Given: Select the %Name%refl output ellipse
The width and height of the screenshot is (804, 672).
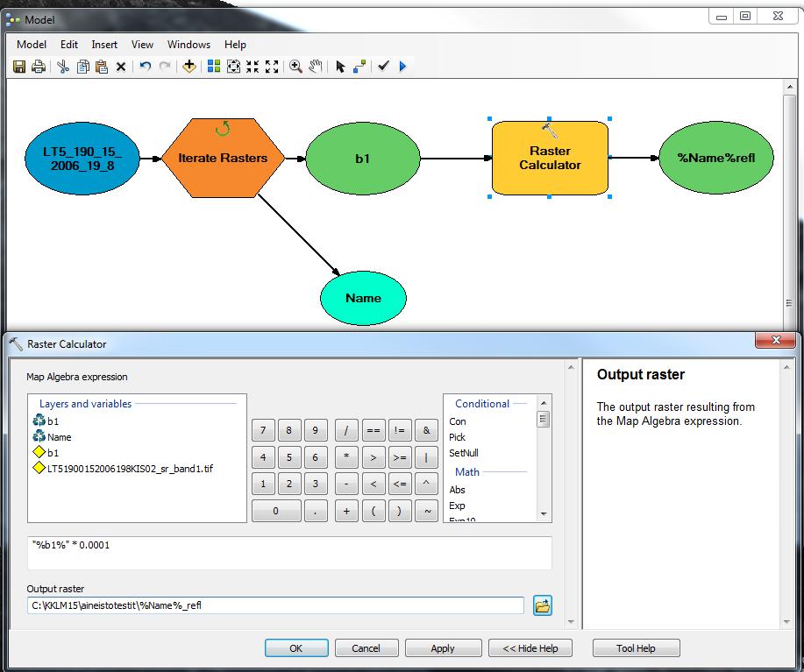Looking at the screenshot, I should 715,158.
